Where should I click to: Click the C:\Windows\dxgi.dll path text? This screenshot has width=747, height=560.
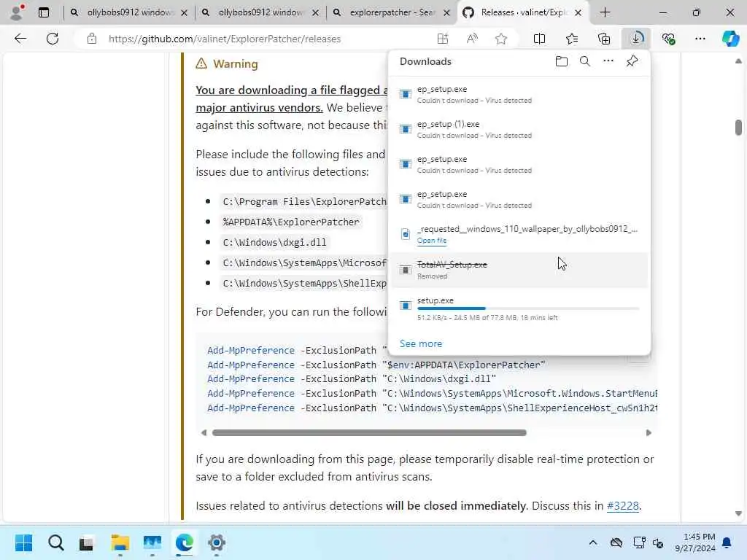click(x=274, y=242)
